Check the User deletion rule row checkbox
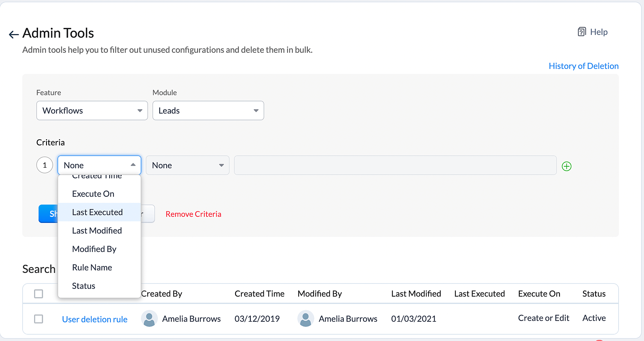Viewport: 644px width, 341px height. pyautogui.click(x=39, y=319)
